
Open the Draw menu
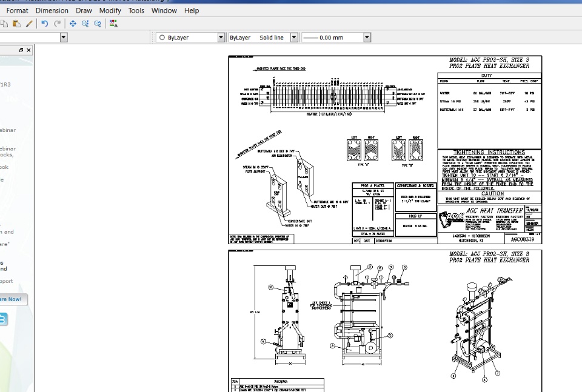[x=84, y=10]
